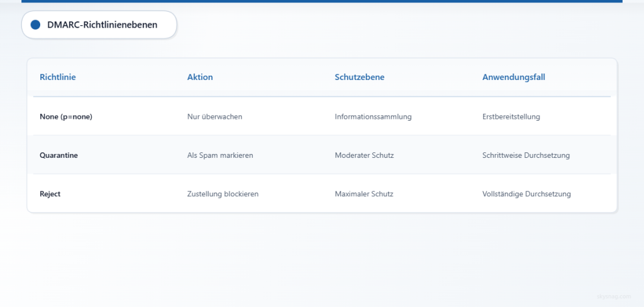Viewport: 644px width, 307px height.
Task: Click the Maximaler Schutz cell
Action: point(364,194)
